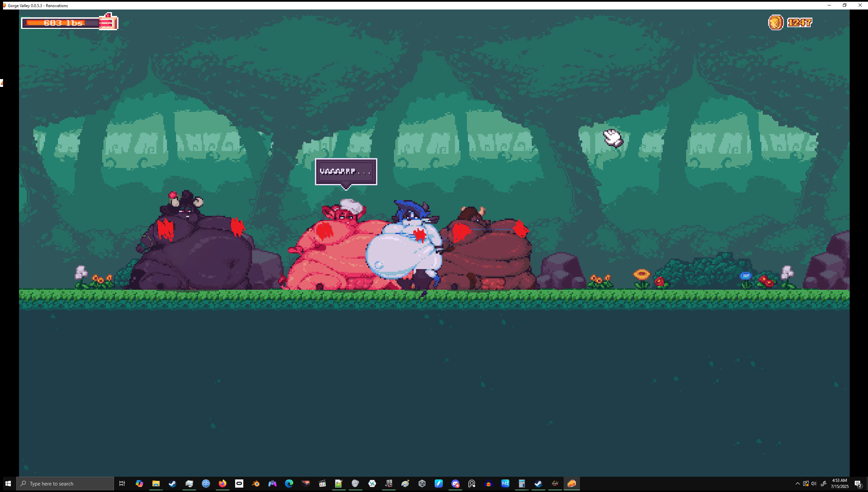The width and height of the screenshot is (868, 492).
Task: Open Steam icon beside Calculator
Action: (x=538, y=484)
